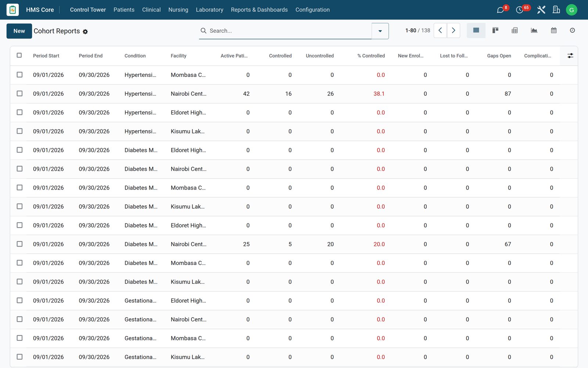The width and height of the screenshot is (588, 368).
Task: Switch to calendar view
Action: click(x=554, y=31)
